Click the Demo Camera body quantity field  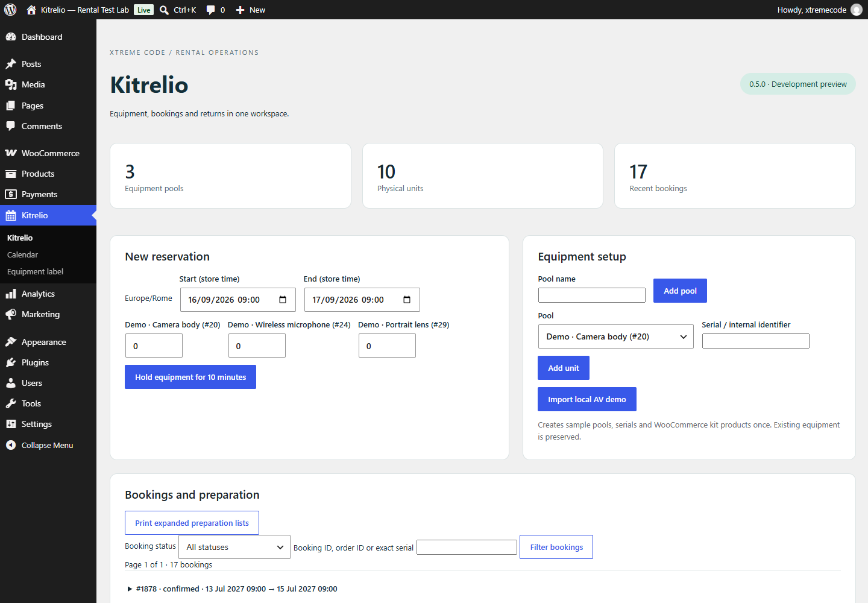(x=154, y=346)
